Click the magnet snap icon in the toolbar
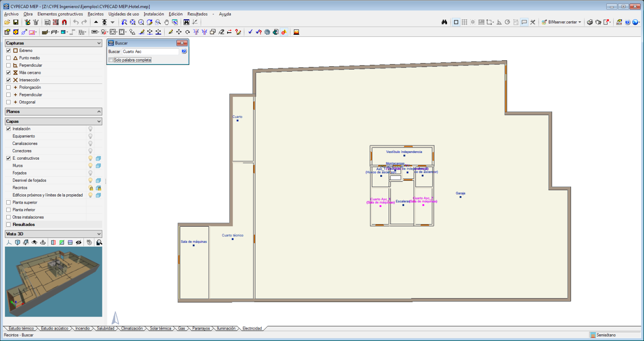The height and width of the screenshot is (341, 644). (64, 22)
